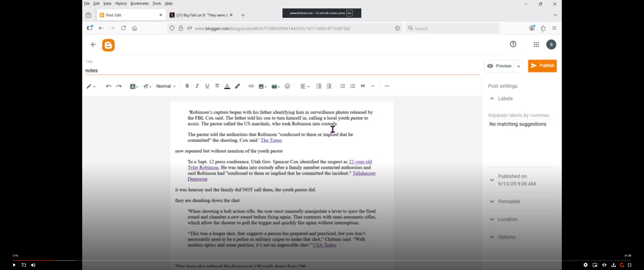The height and width of the screenshot is (270, 644).
Task: Bookmark this page with the star
Action: pos(397,28)
